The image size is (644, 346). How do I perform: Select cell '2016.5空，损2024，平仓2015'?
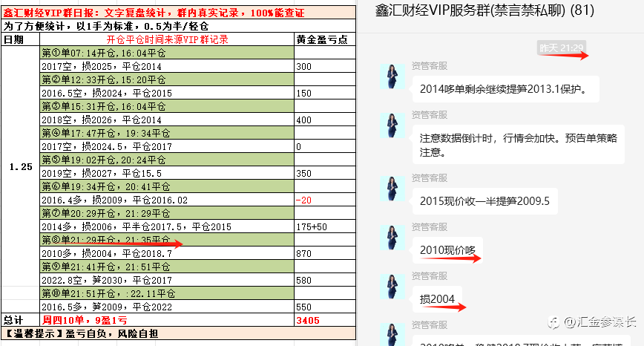[x=167, y=93]
